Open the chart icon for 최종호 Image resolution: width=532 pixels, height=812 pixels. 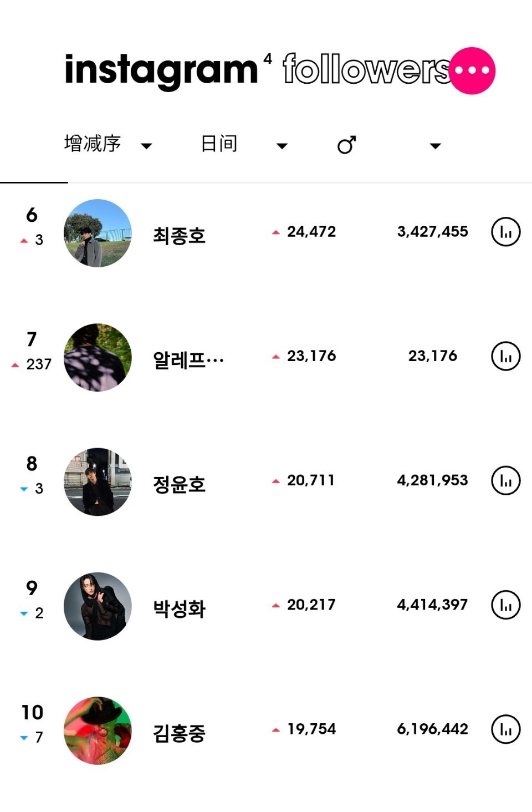point(505,232)
